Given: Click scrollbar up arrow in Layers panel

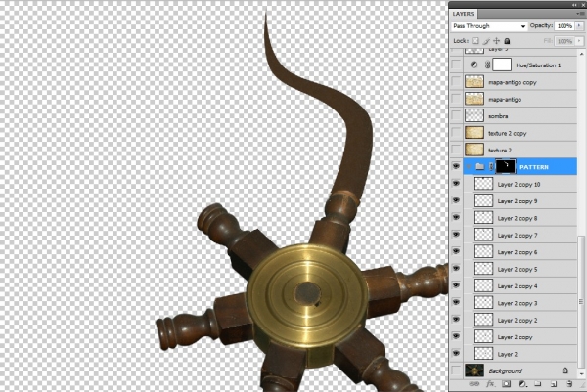Looking at the screenshot, I should coord(581,54).
